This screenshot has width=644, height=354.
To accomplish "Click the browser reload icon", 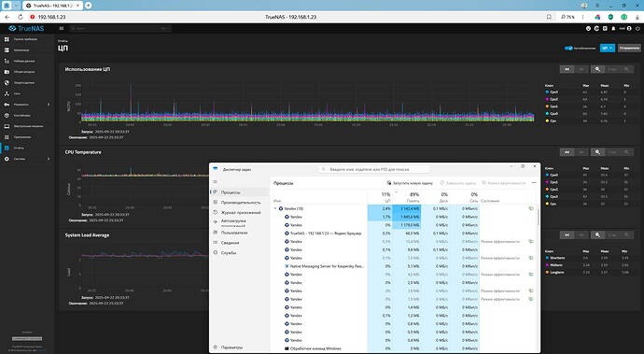I will 21,17.
